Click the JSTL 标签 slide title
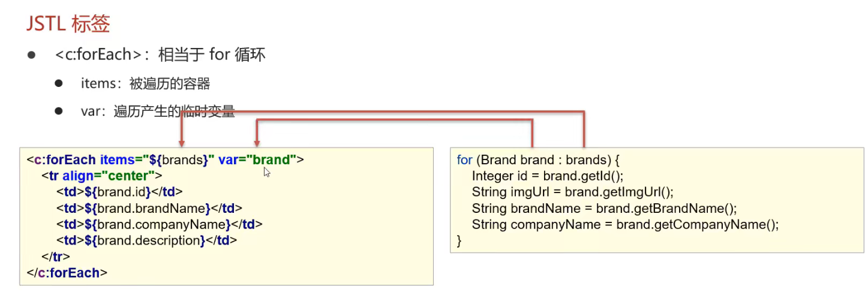Viewport: 868px width, 292px height. 68,24
